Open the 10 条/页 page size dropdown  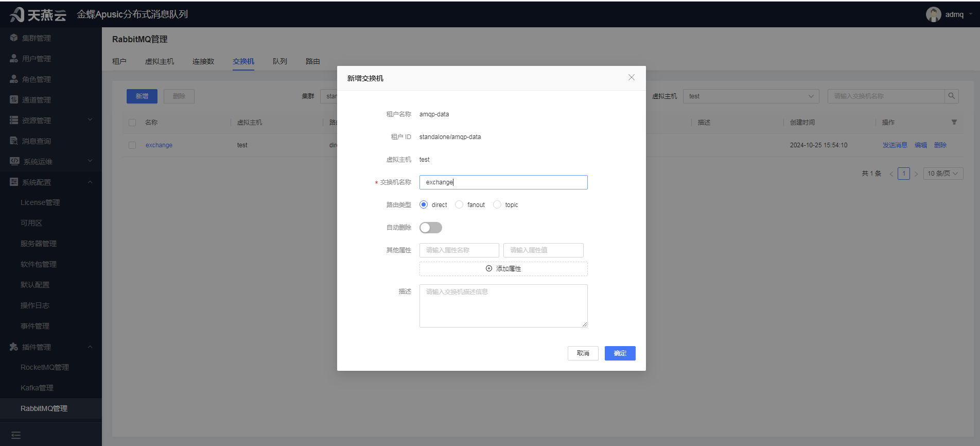943,174
